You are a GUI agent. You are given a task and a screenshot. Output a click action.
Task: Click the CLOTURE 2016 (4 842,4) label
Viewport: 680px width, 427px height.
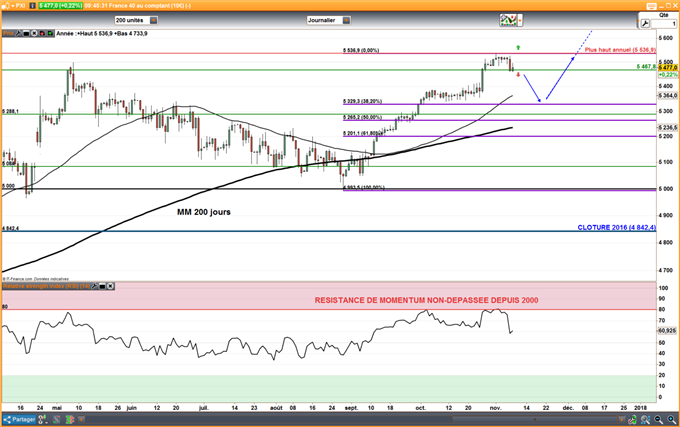[x=617, y=227]
